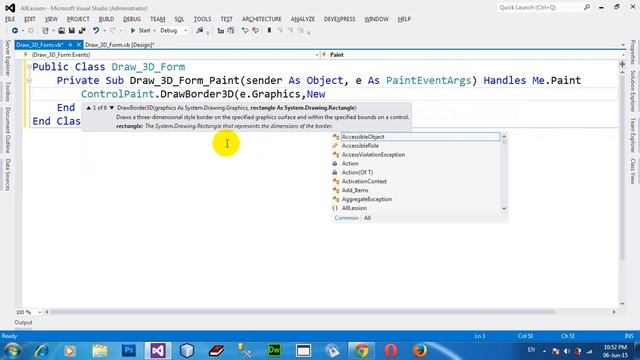Toggle a bookmark using the bookmark icon
Image resolution: width=640 pixels, height=360 pixels.
269,31
